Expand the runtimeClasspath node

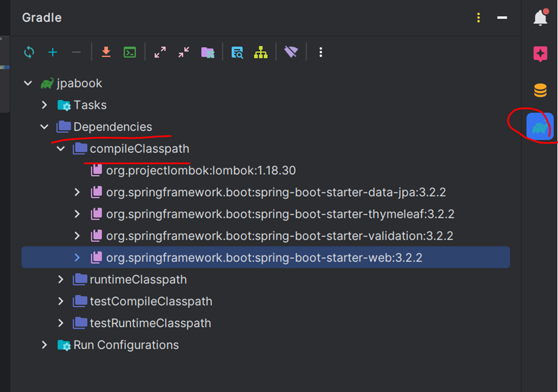click(x=61, y=280)
